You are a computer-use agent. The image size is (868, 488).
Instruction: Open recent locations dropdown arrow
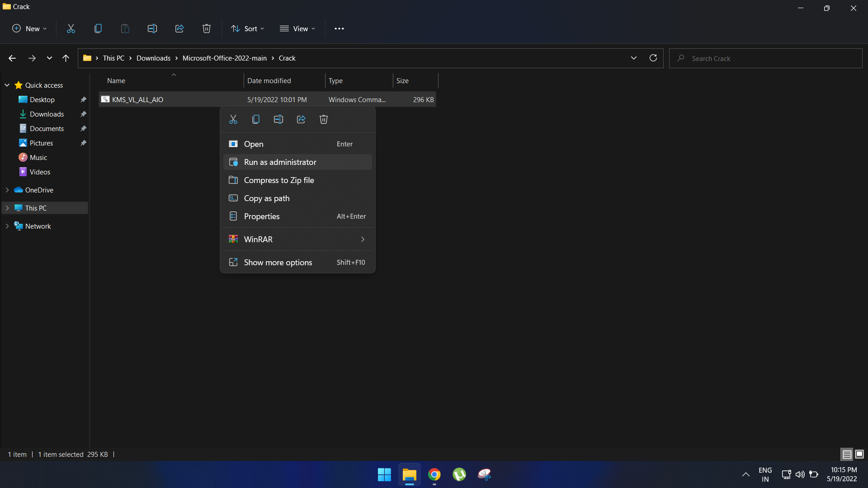pos(49,58)
